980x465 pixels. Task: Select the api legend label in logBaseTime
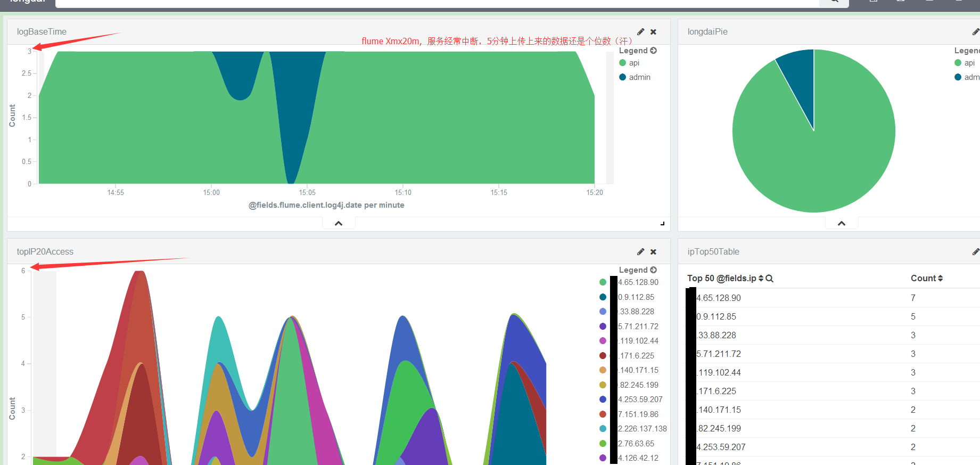[634, 63]
